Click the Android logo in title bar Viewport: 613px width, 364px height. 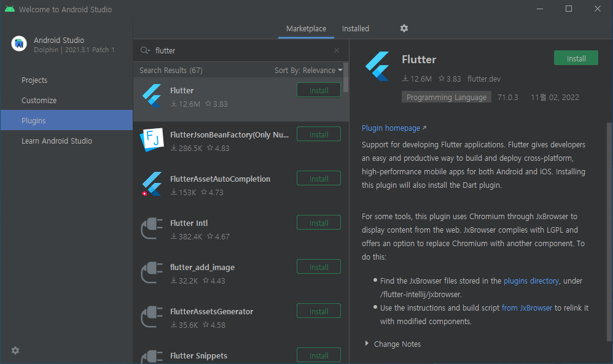tap(10, 9)
